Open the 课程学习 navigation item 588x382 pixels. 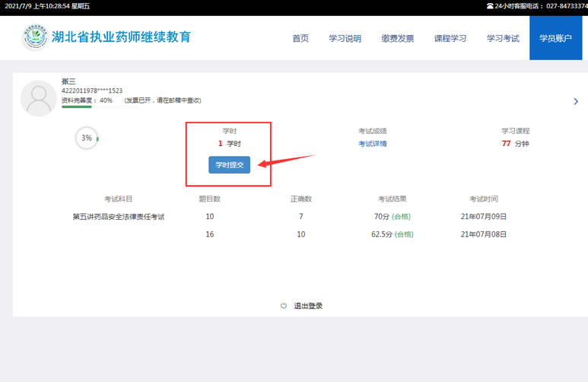tap(450, 38)
